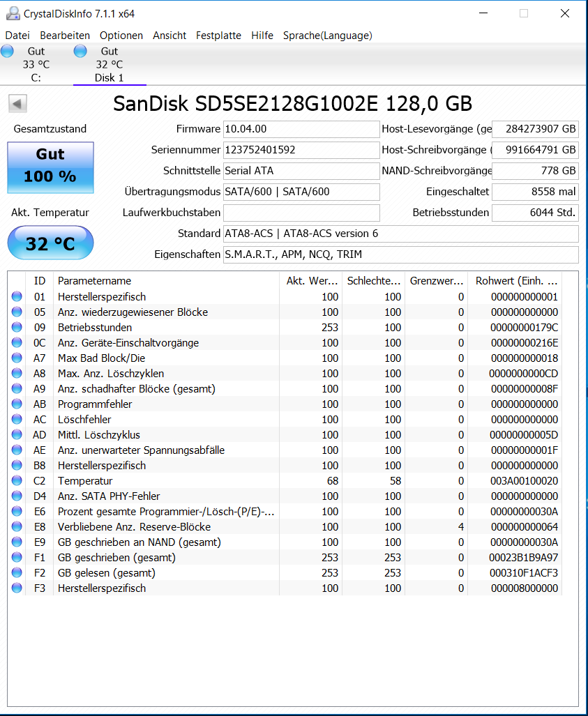Screen dimensions: 588x716
Task: Click status orb of attribute E8 row
Action: coord(17,527)
